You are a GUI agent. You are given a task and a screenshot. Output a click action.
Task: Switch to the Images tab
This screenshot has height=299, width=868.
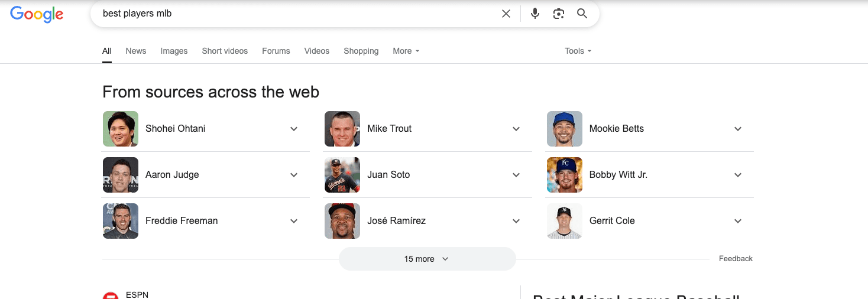click(x=174, y=51)
